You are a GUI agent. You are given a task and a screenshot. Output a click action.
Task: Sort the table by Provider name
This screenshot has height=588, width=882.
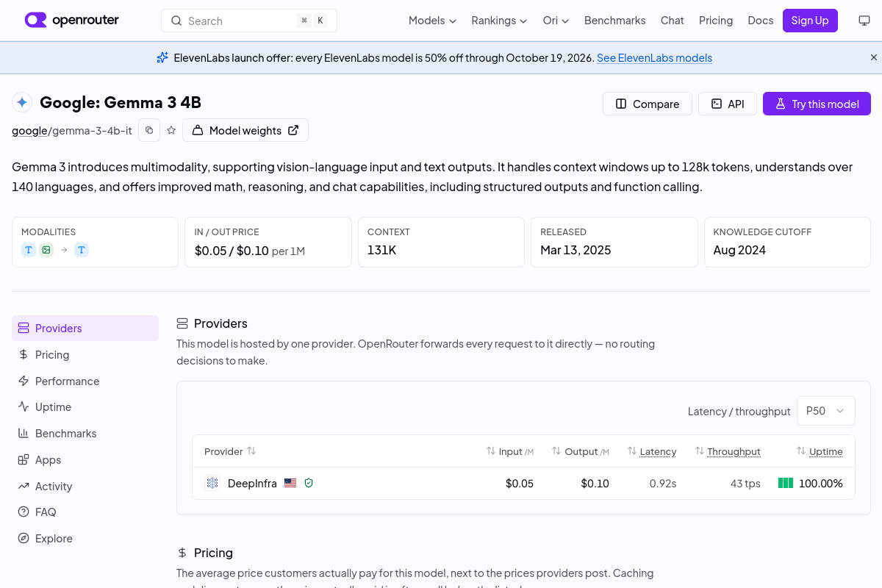point(230,451)
